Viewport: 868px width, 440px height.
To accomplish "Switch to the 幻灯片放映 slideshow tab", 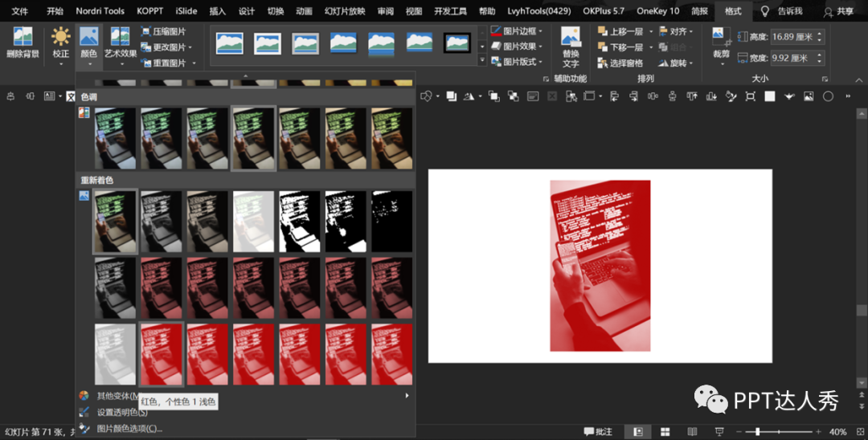I will 345,11.
